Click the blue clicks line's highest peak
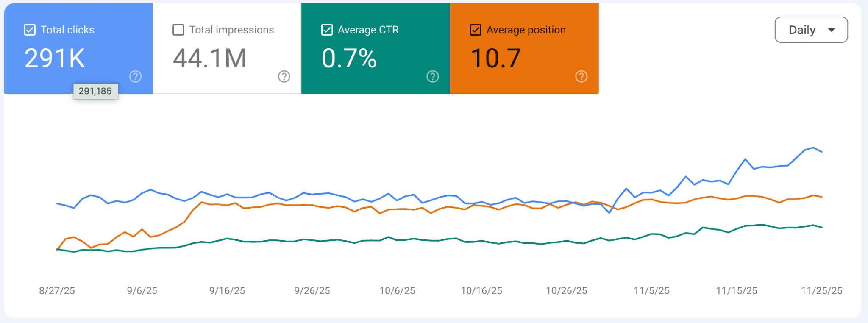868x323 pixels. (x=813, y=148)
